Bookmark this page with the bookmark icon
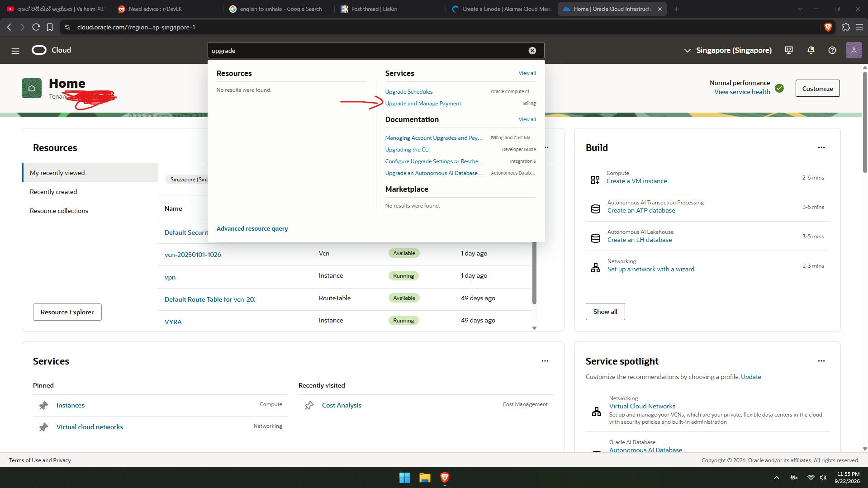 [x=50, y=27]
